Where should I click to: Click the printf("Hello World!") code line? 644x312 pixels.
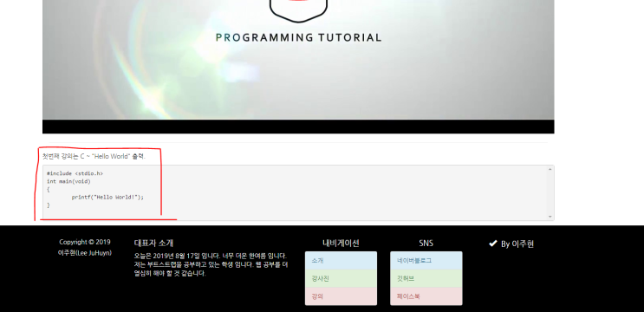click(x=107, y=197)
